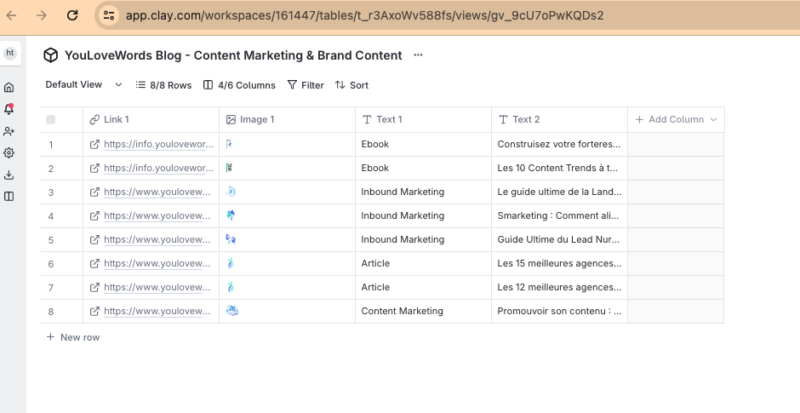Open the link in row 1
Viewport: 800px width, 413px height.
point(158,144)
